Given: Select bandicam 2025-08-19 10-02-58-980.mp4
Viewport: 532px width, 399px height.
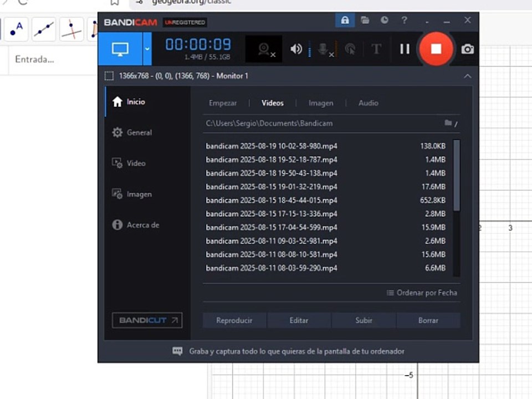Looking at the screenshot, I should [x=326, y=146].
